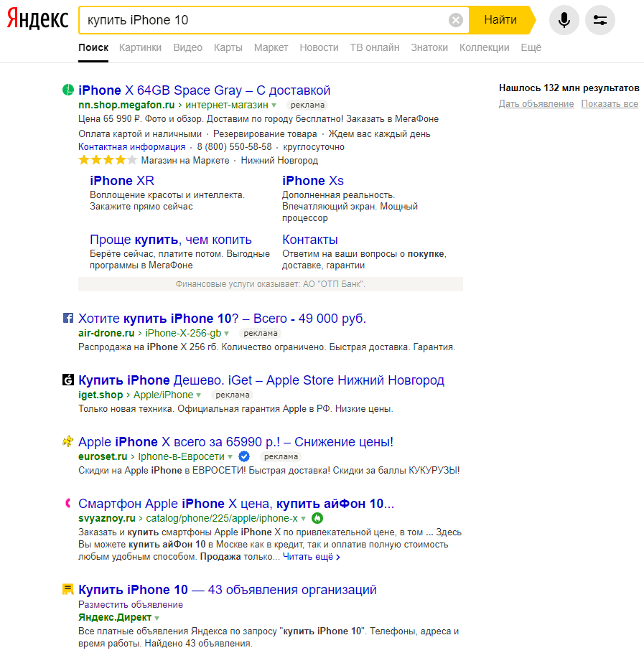Open svyaznoy.ru green URL

pos(107,518)
